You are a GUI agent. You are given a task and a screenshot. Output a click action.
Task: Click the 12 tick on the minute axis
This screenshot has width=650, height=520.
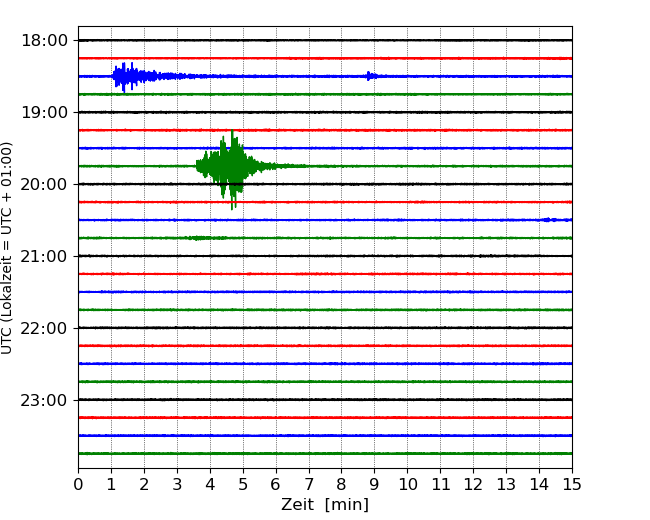tap(473, 484)
